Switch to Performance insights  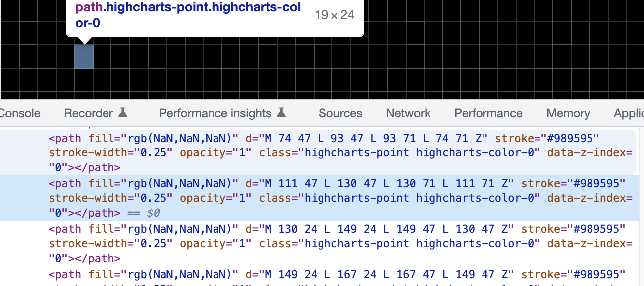[215, 113]
